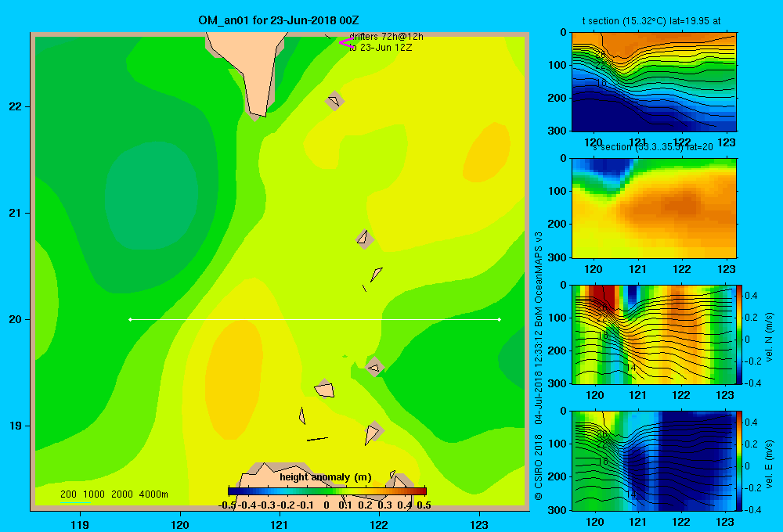The height and width of the screenshot is (532, 783).
Task: Click the '200 1000 2000 4000m' depth legend
Action: pyautogui.click(x=114, y=494)
